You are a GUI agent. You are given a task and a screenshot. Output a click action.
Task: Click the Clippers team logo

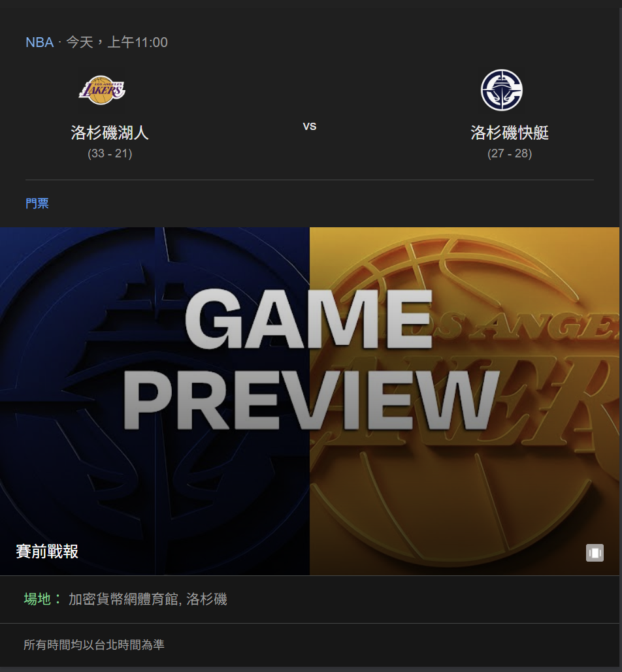pos(501,90)
